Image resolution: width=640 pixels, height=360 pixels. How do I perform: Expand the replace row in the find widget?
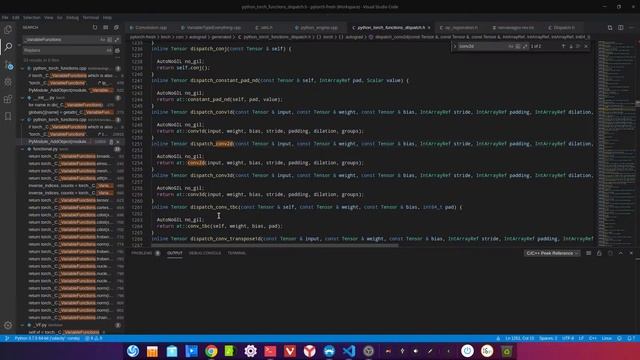point(455,46)
